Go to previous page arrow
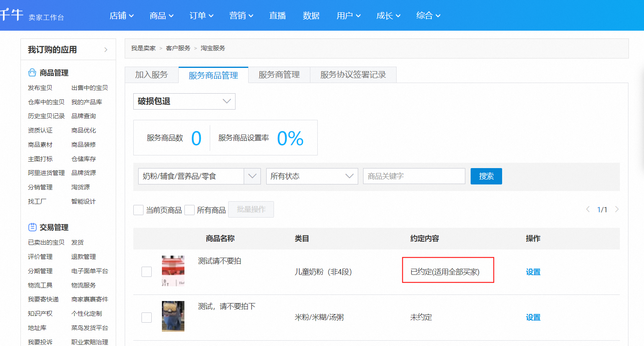Screen dimensions: 644x346 coord(588,209)
